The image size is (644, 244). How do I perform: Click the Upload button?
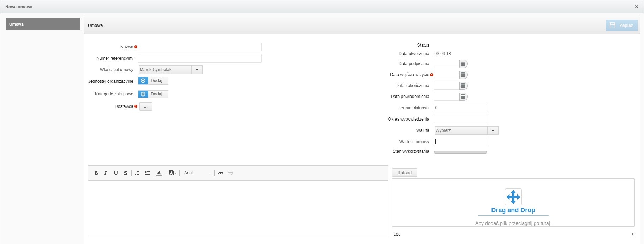[x=404, y=173]
